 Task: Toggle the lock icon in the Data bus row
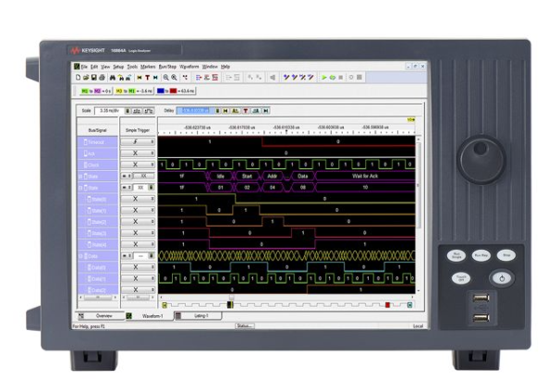pos(151,256)
